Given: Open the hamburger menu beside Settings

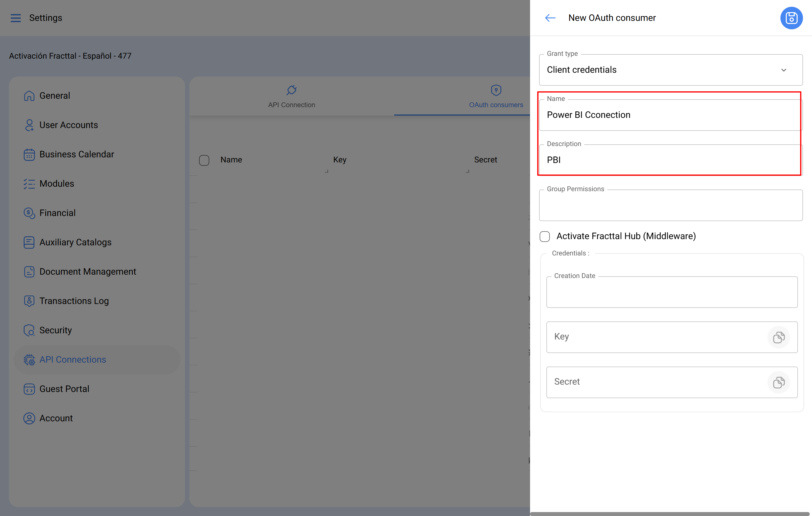Looking at the screenshot, I should tap(16, 18).
